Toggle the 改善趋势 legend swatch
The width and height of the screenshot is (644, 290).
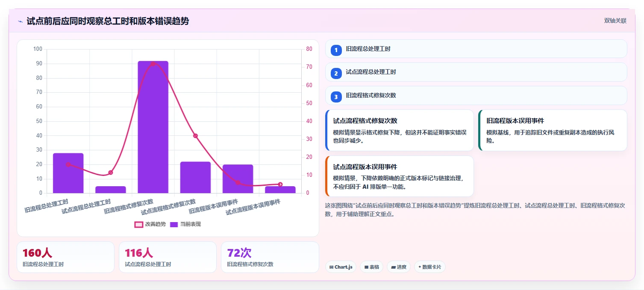pos(139,224)
